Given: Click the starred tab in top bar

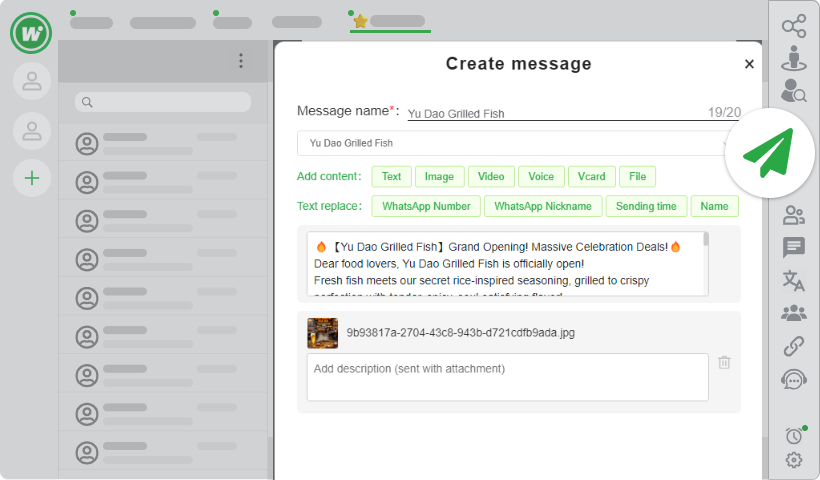Looking at the screenshot, I should [390, 22].
